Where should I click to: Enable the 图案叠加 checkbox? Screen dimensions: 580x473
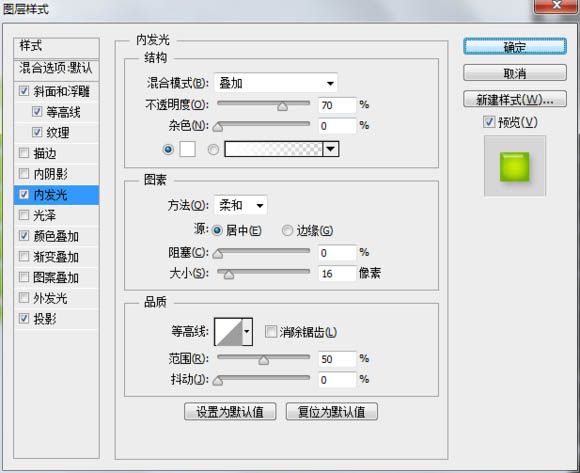(x=24, y=277)
